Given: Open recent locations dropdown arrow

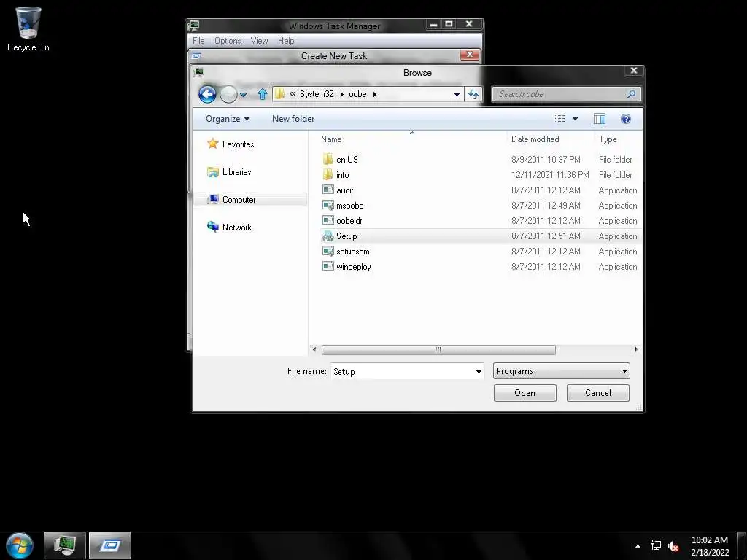Looking at the screenshot, I should pyautogui.click(x=244, y=94).
